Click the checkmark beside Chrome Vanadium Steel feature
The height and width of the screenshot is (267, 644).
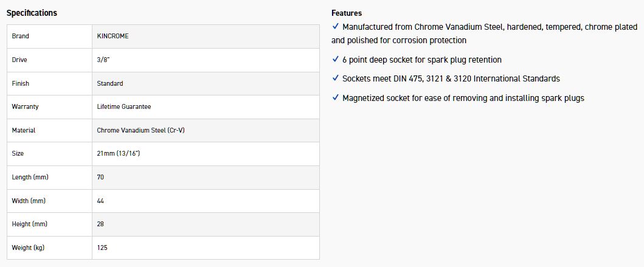335,26
